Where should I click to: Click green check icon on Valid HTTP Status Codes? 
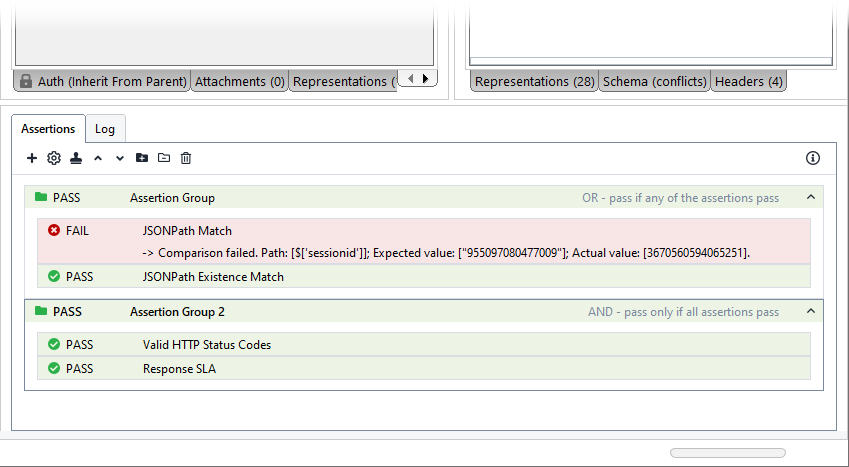pyautogui.click(x=54, y=344)
